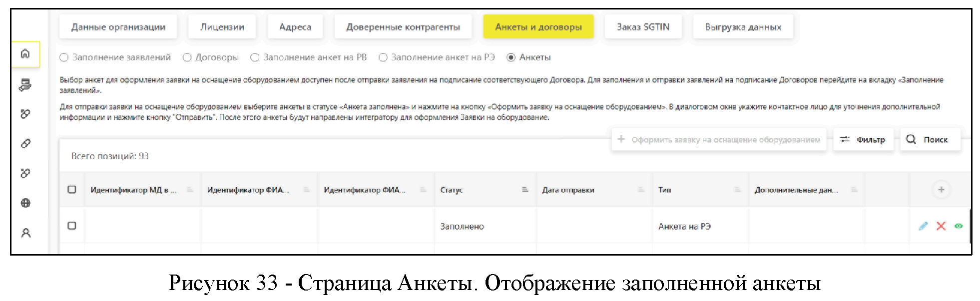This screenshot has width=980, height=301.
Task: Open the globe icon in the sidebar
Action: point(25,203)
